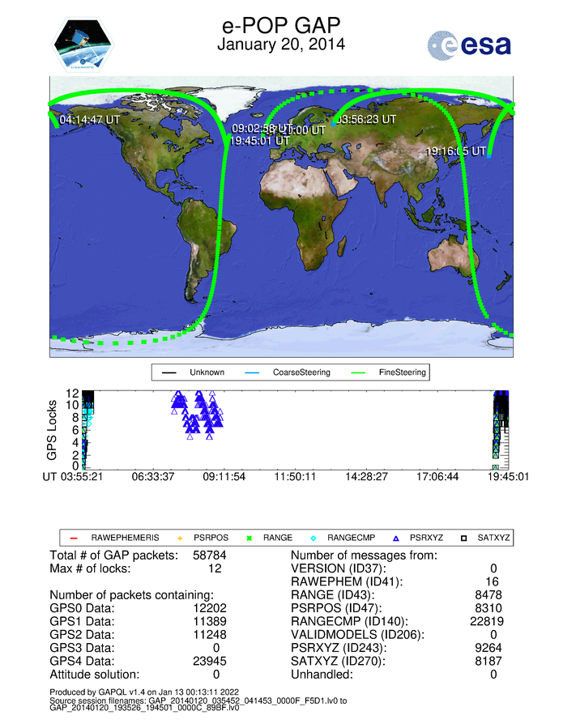Click the blue triangle PSRXYZ legend marker

396,538
